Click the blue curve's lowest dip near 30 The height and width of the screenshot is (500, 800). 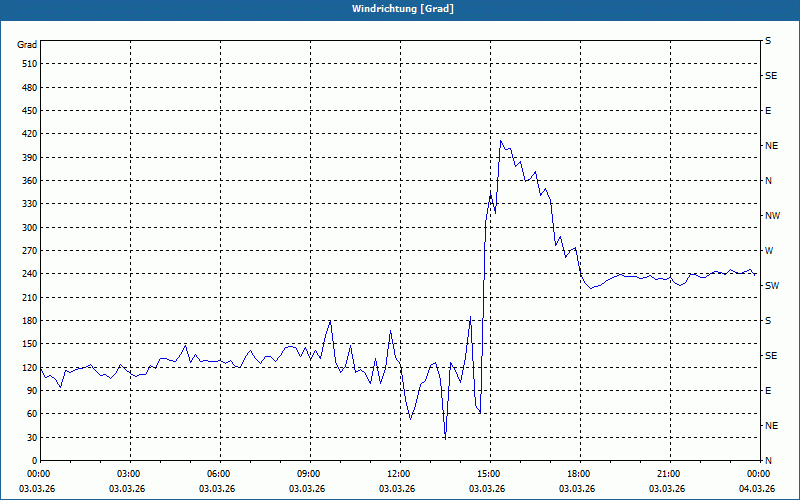tap(445, 439)
